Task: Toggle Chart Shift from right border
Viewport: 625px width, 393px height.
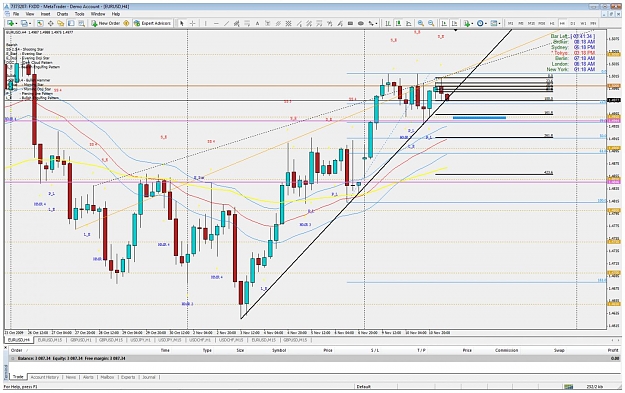Action: click(x=454, y=24)
